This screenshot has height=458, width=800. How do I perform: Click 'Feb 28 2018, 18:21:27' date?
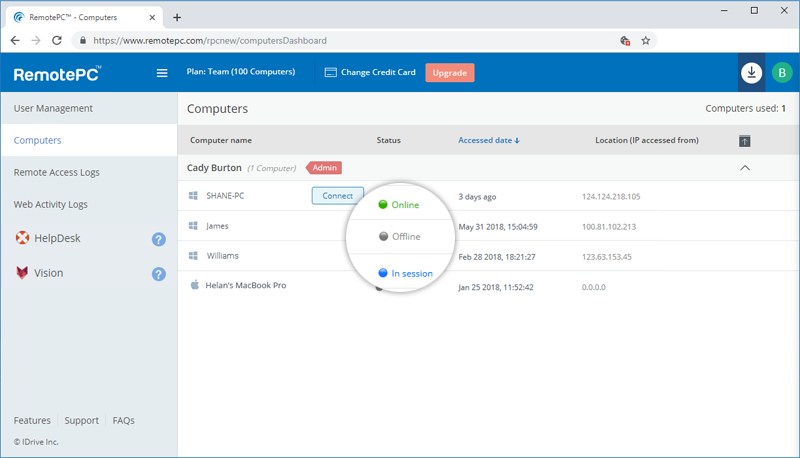coord(497,257)
